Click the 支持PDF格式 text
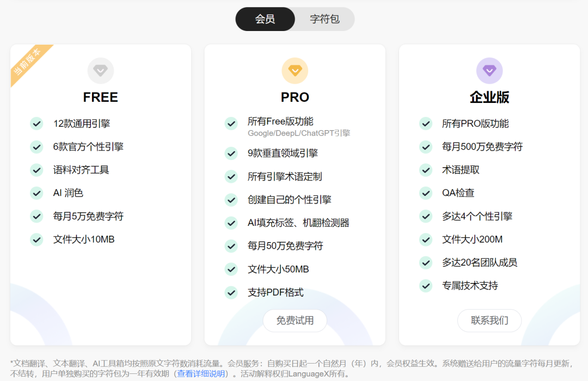The height and width of the screenshot is (381, 588). tap(275, 292)
